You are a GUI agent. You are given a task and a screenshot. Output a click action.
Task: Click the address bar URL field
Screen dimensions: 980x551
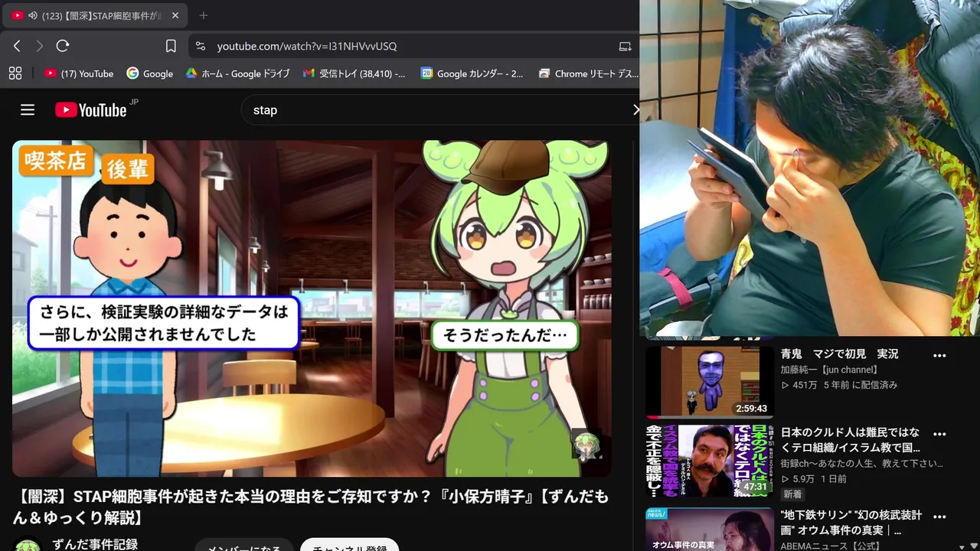(413, 46)
